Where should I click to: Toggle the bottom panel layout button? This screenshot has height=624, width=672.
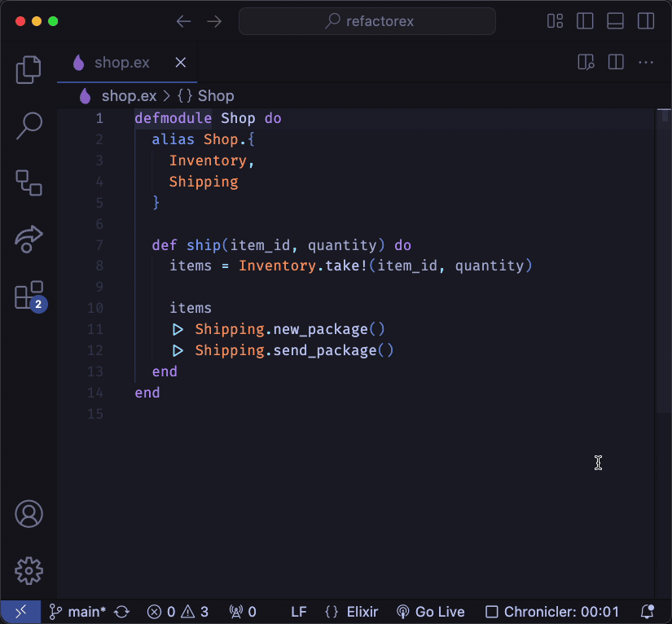click(615, 21)
